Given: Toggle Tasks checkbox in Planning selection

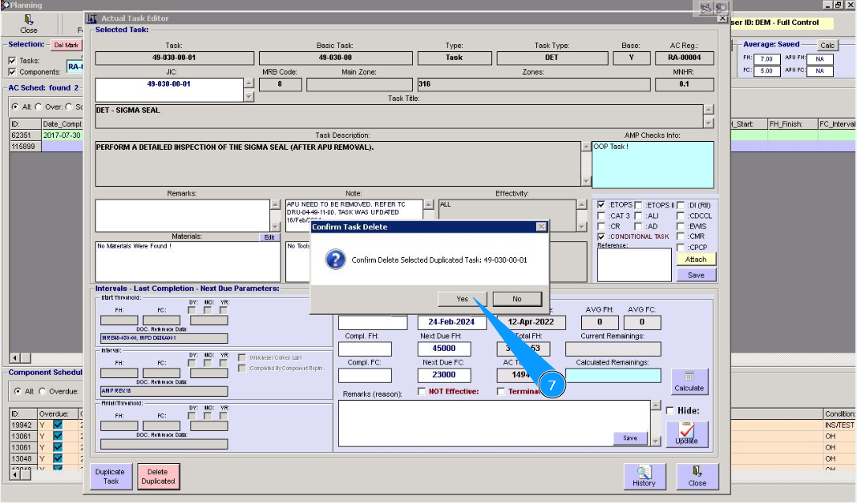Looking at the screenshot, I should click(12, 61).
